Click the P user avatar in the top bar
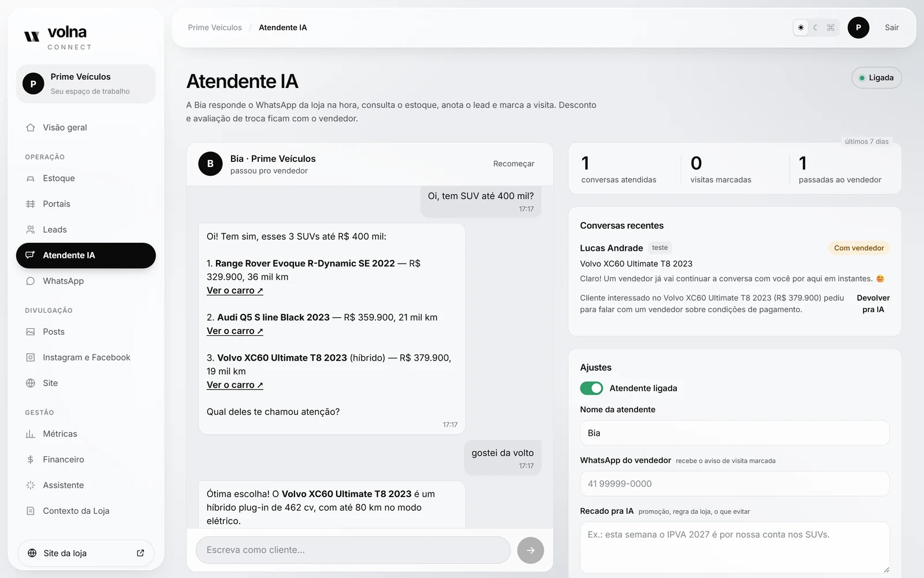Viewport: 924px width, 578px height. [x=858, y=28]
